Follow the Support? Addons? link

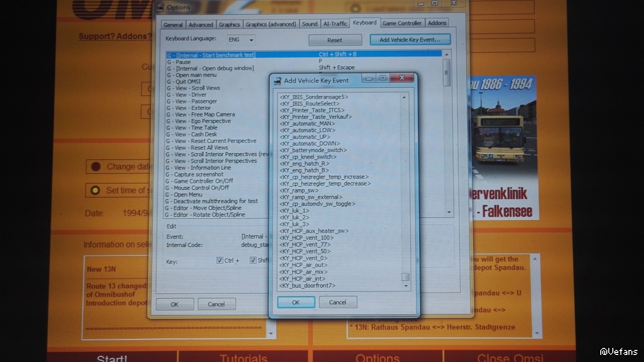tap(115, 36)
